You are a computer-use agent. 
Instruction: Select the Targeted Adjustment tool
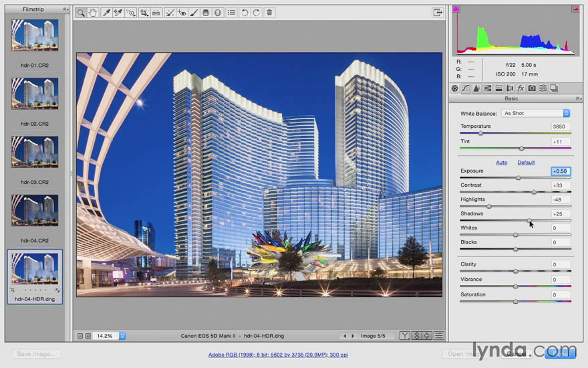tap(130, 13)
